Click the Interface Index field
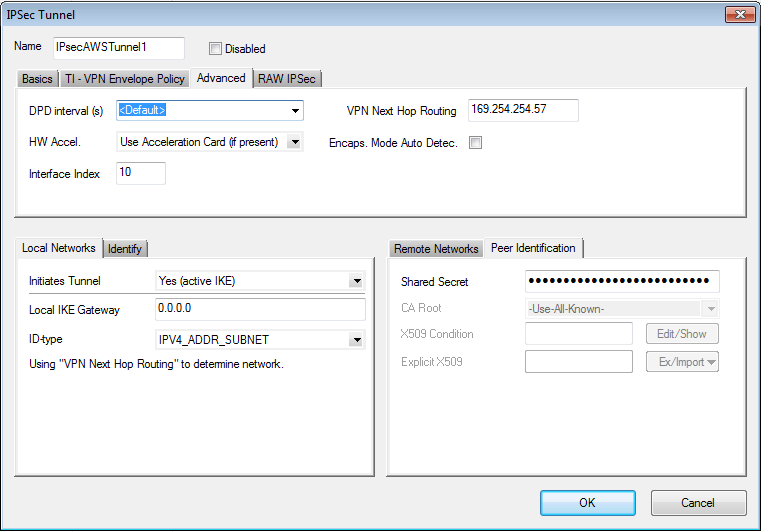Viewport: 761px width, 532px height. pos(141,173)
